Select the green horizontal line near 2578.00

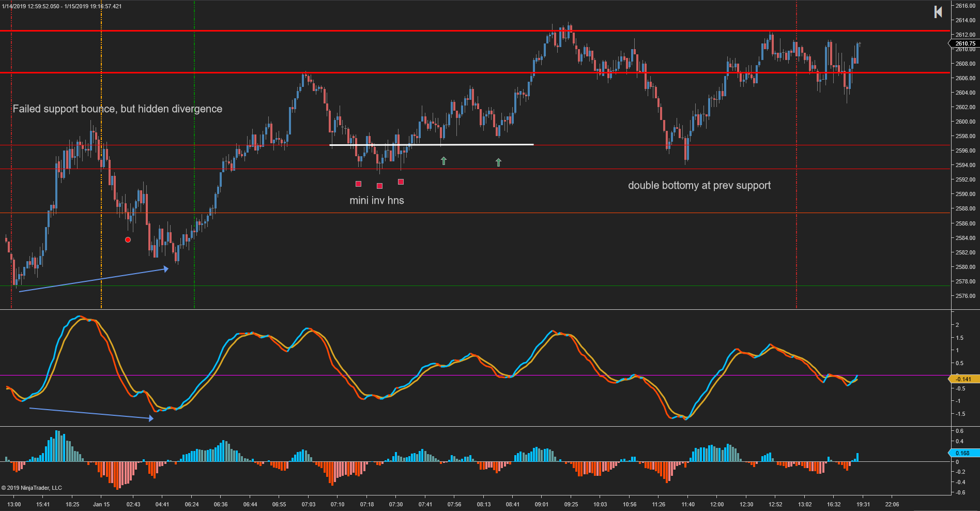coord(475,285)
